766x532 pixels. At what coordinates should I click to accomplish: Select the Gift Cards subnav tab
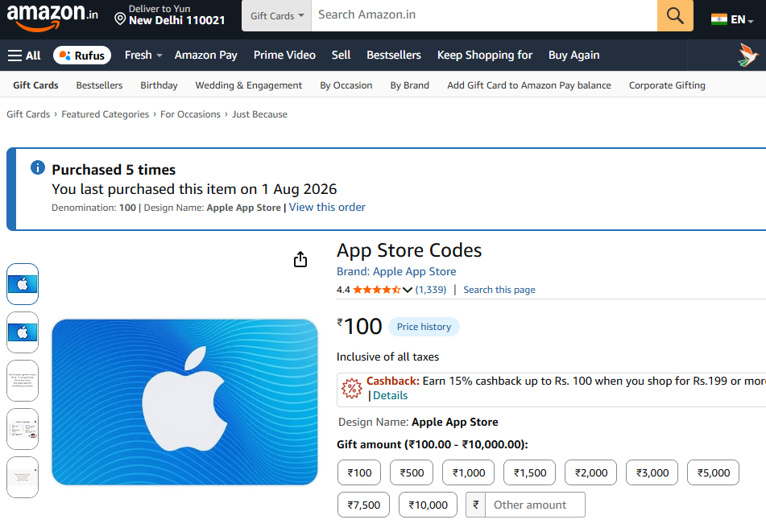click(35, 85)
